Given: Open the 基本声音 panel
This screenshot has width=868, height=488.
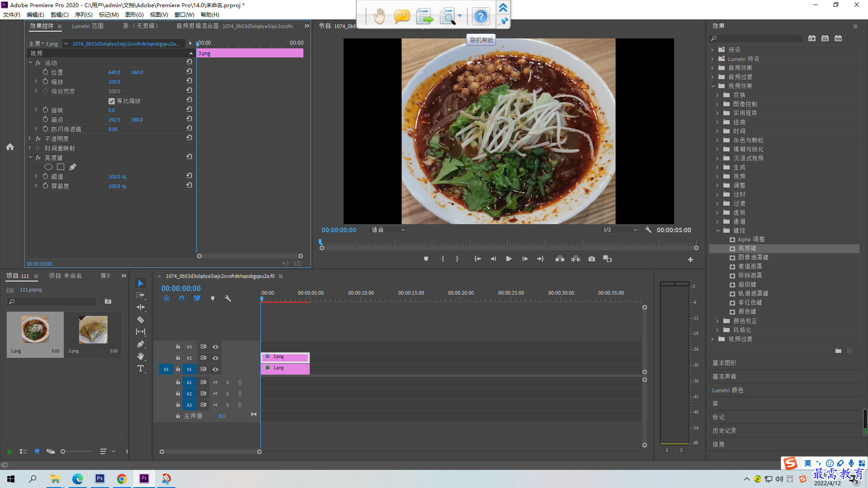Looking at the screenshot, I should coord(725,376).
